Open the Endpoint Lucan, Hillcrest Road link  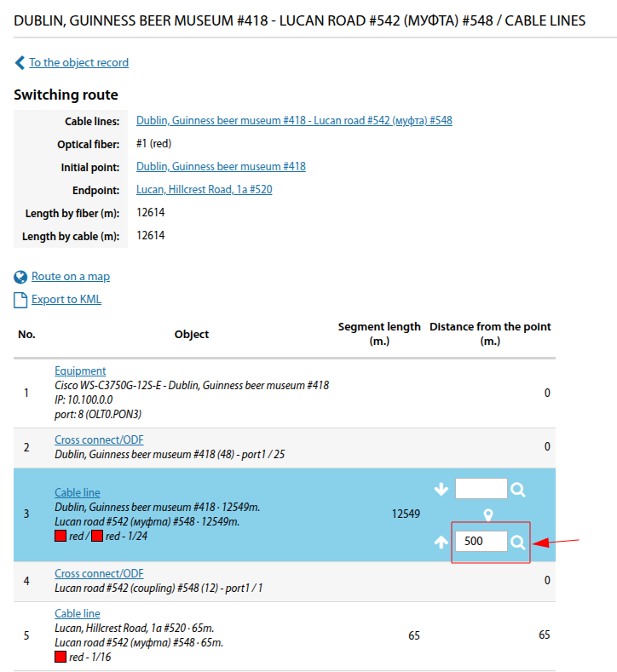[x=205, y=190]
